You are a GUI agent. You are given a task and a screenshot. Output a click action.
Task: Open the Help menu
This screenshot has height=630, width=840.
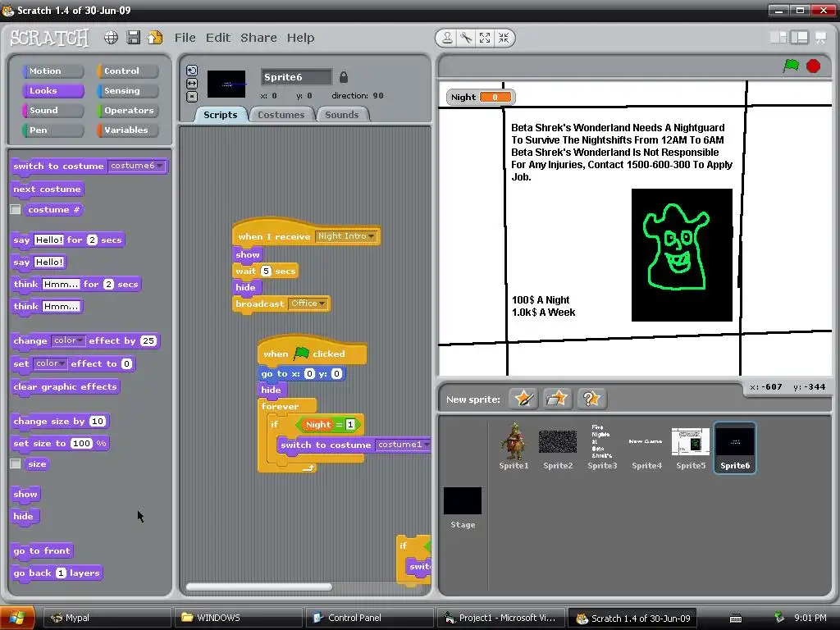[x=300, y=38]
